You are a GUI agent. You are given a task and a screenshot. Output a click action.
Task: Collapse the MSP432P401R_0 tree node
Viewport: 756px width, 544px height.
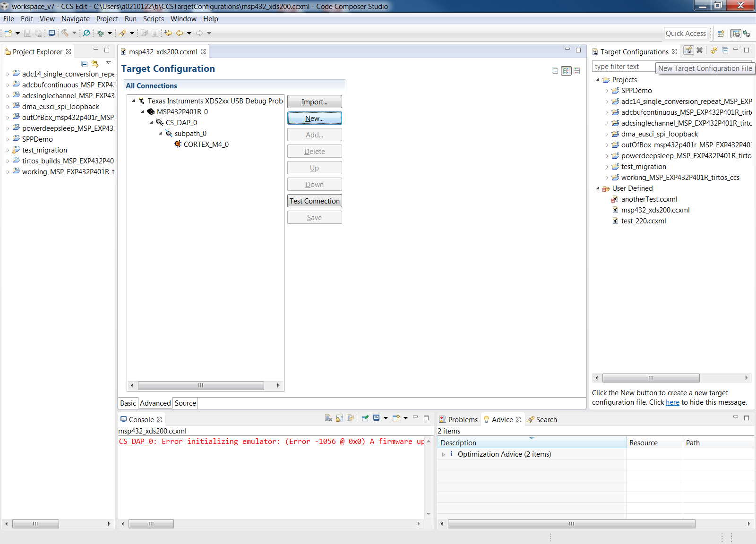142,111
